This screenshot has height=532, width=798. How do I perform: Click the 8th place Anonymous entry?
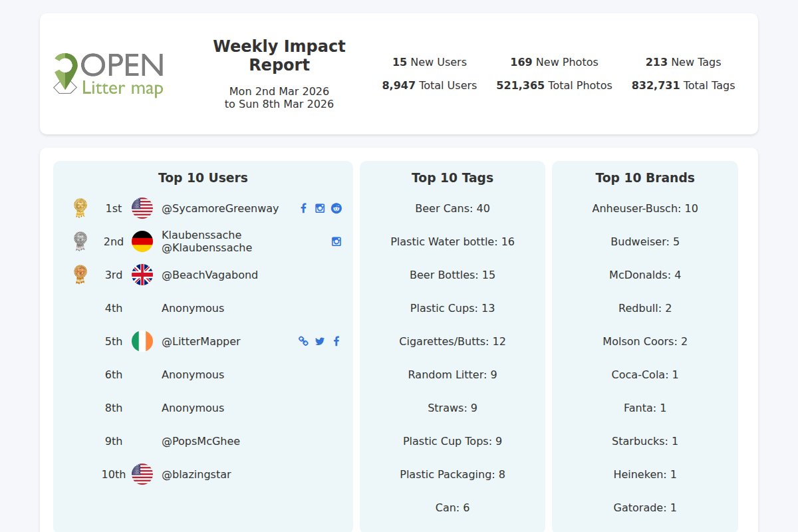[193, 408]
